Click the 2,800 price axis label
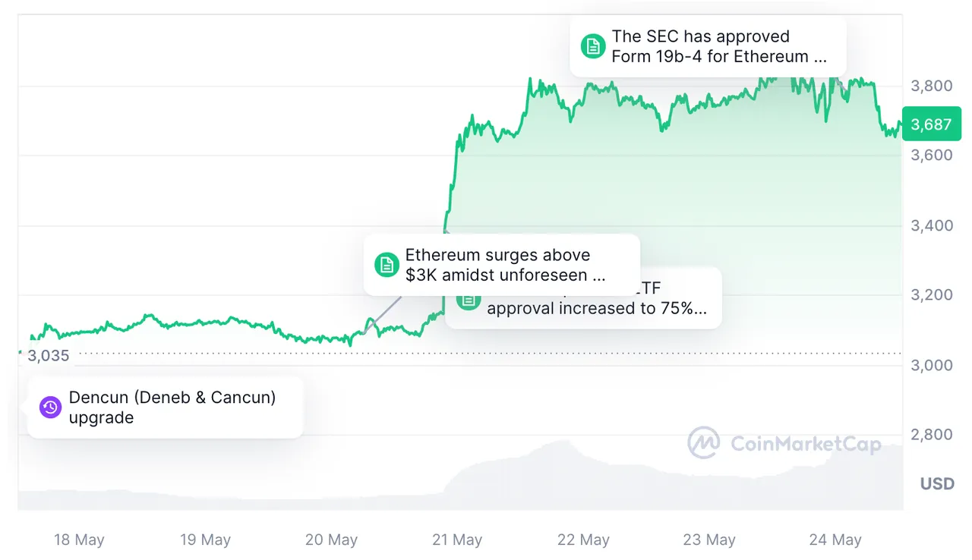972x560 pixels. pos(931,435)
